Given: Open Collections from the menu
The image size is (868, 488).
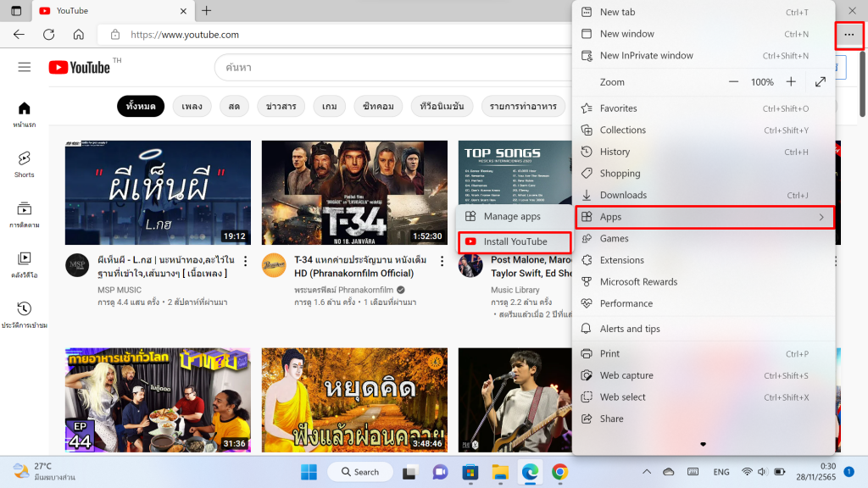Looking at the screenshot, I should point(703,130).
